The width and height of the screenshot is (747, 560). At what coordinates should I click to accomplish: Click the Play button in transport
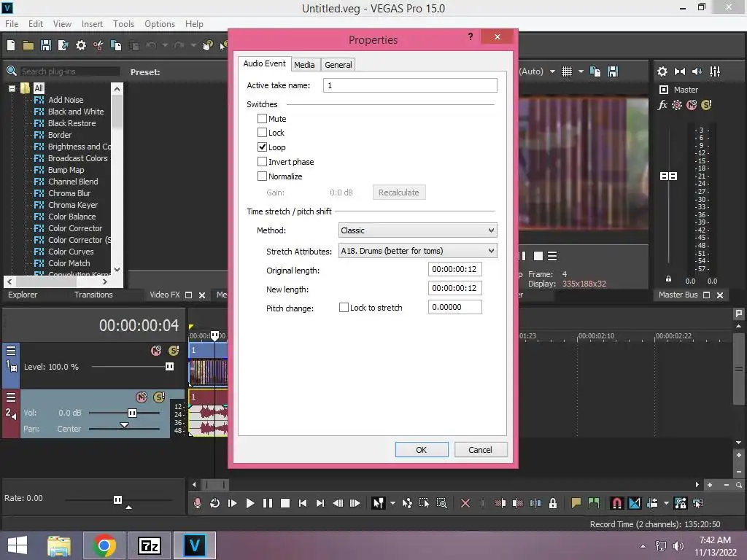[x=249, y=503]
